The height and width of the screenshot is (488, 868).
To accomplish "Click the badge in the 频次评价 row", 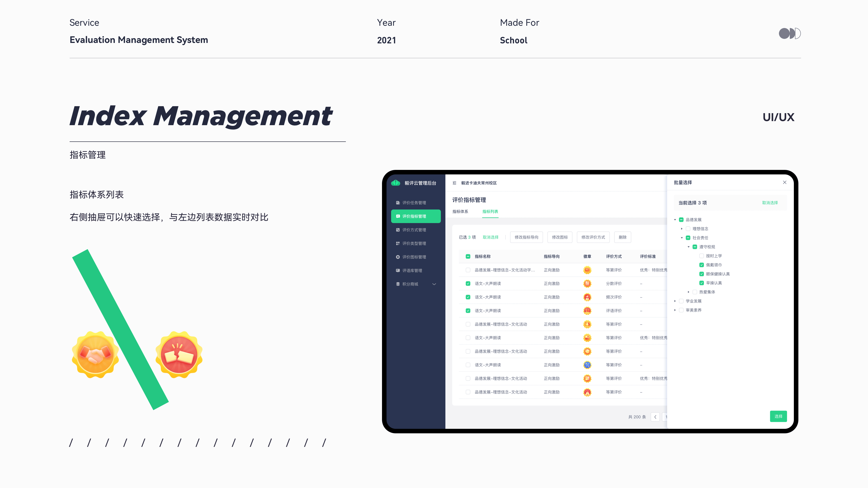I will pos(587,297).
